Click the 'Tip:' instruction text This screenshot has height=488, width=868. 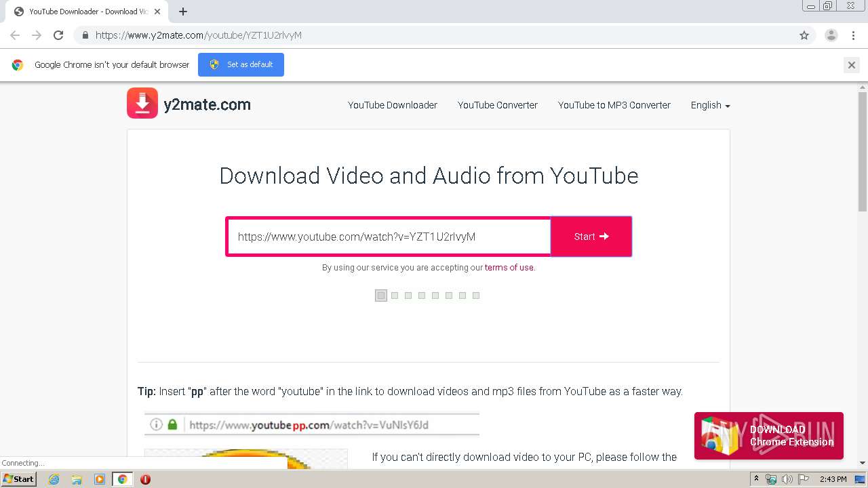(410, 391)
